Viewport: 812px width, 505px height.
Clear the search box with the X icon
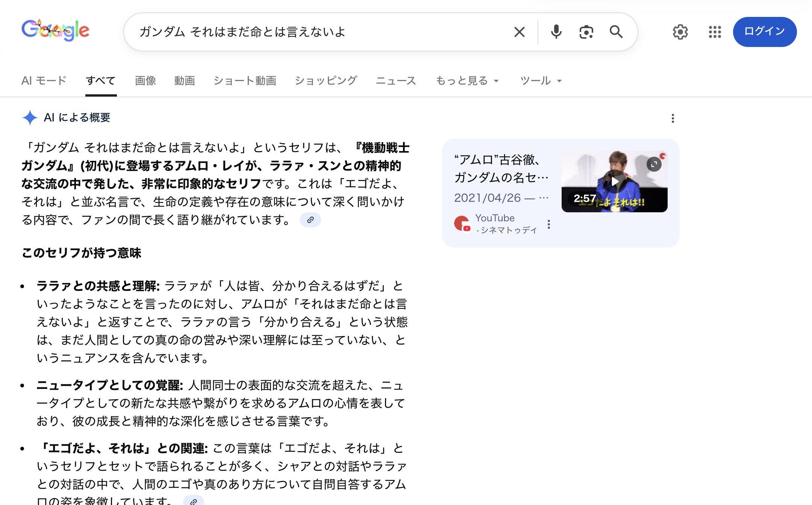(x=519, y=32)
